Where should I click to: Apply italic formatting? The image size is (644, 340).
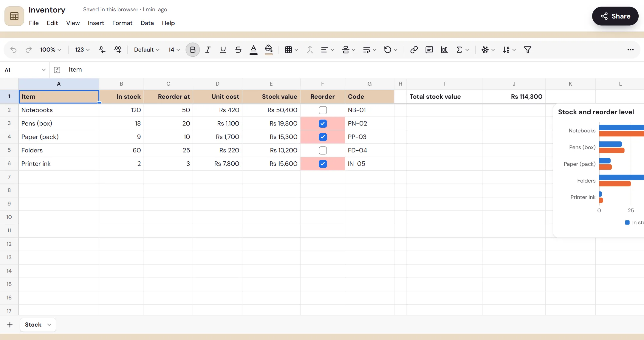208,50
